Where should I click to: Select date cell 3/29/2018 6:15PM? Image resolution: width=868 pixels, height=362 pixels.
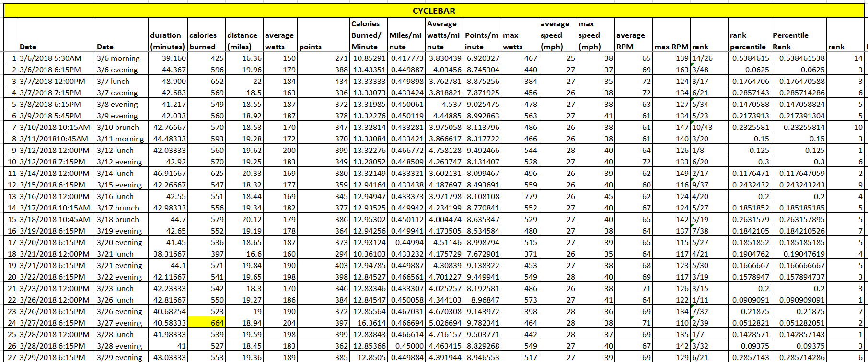pos(56,357)
